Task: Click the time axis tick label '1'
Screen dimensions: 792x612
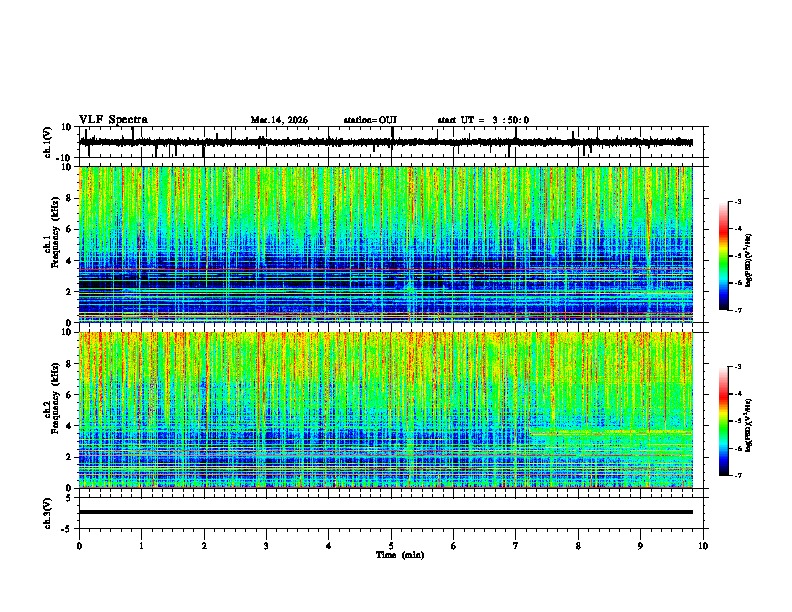Action: point(141,546)
